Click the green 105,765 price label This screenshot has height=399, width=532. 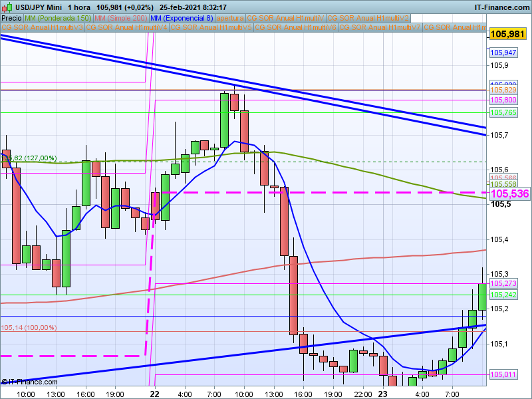point(503,113)
